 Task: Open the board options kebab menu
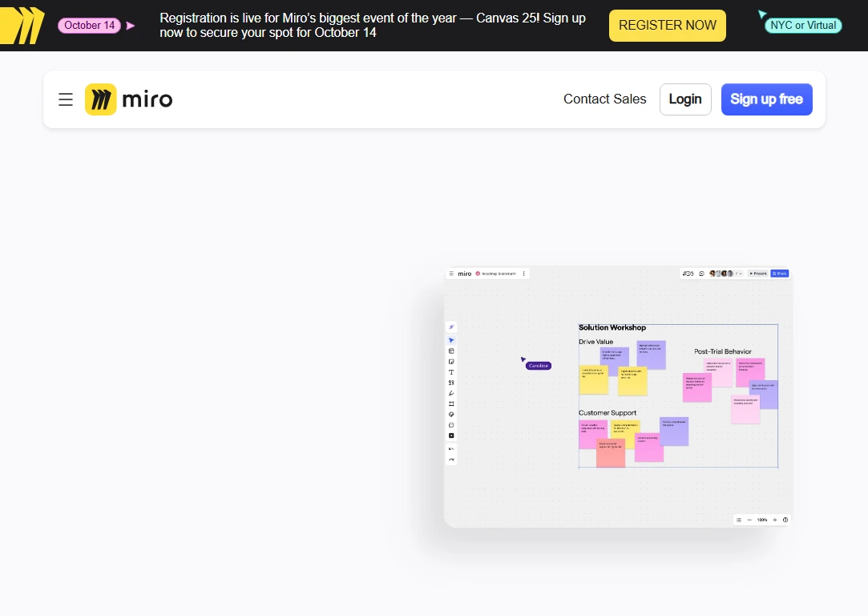(523, 274)
